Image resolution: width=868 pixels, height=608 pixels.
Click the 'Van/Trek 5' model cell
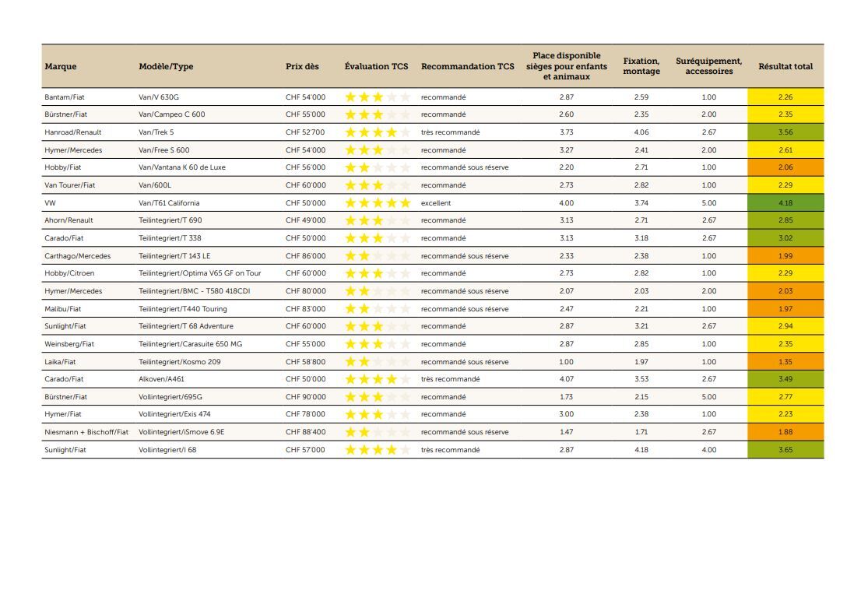click(156, 132)
